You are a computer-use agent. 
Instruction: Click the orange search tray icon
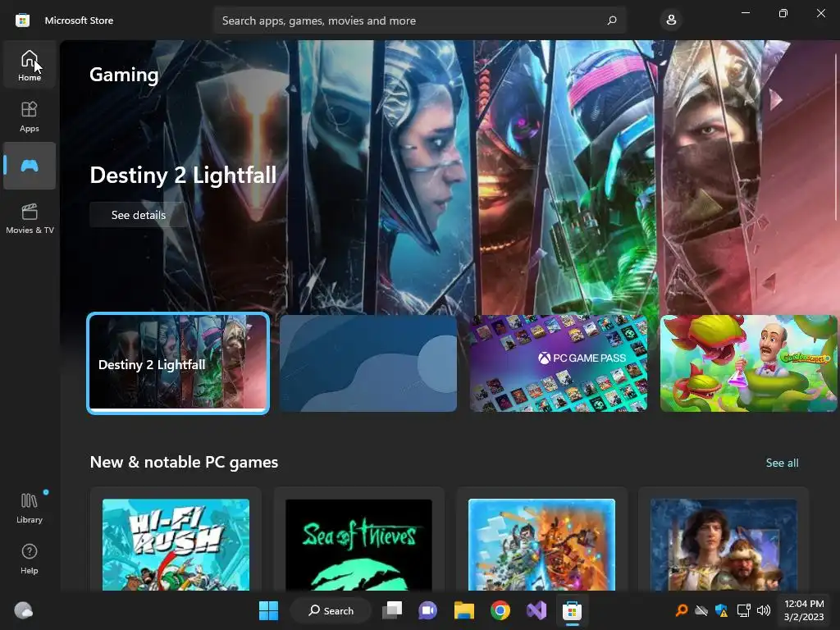coord(681,610)
